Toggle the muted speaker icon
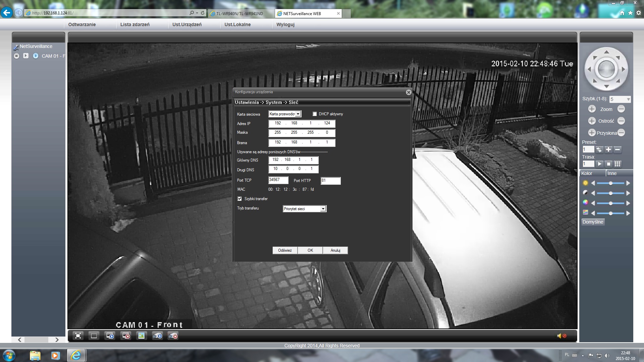The image size is (644, 362). 561,336
